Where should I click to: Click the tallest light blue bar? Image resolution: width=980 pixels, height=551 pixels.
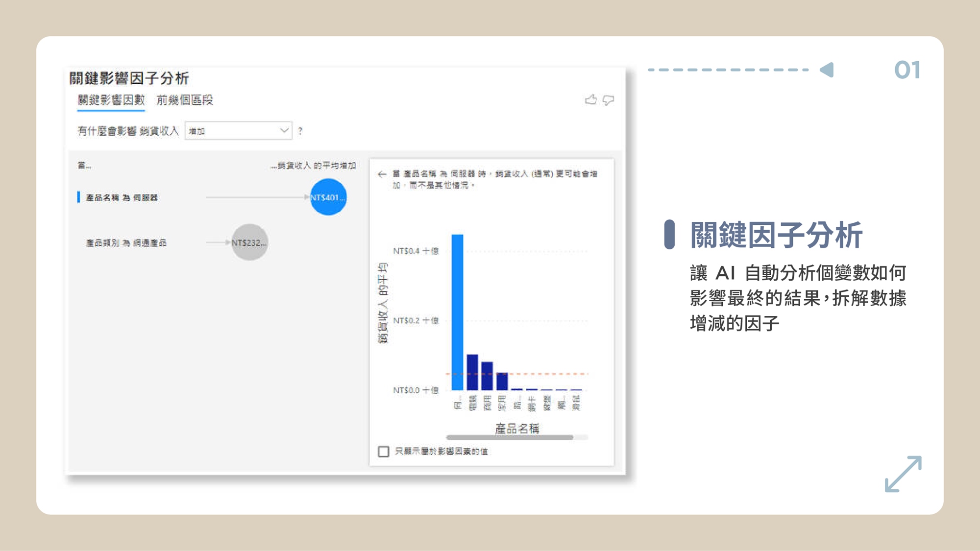tap(457, 312)
